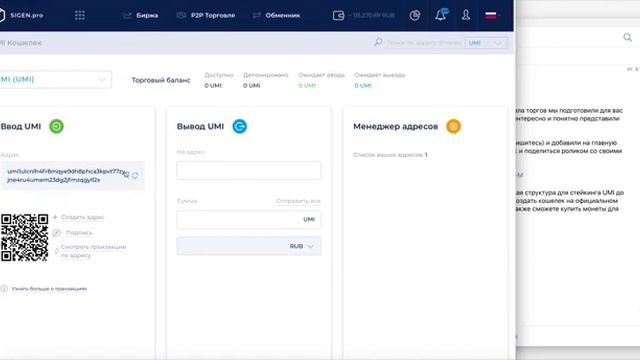This screenshot has width=640, height=360.
Task: Click the wallet balance icon
Action: [x=338, y=16]
